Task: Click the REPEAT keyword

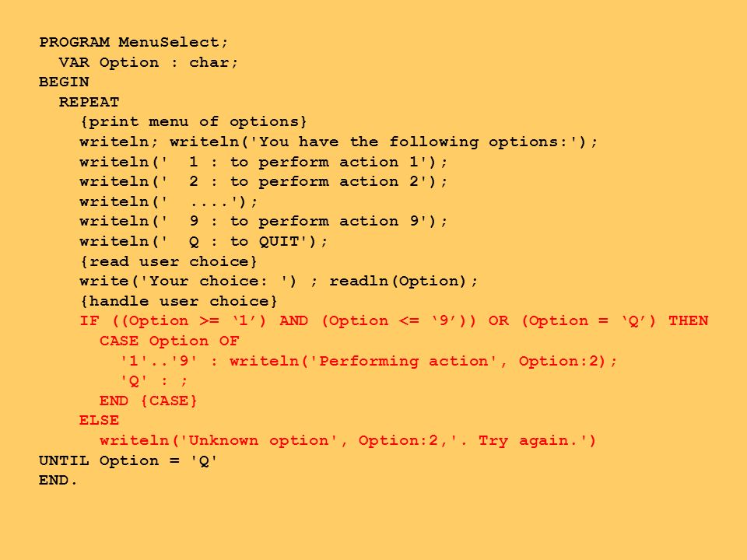Action: point(89,102)
